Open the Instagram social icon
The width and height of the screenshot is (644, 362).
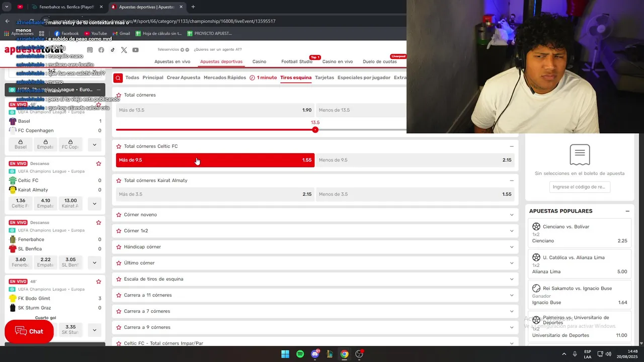coord(90,50)
